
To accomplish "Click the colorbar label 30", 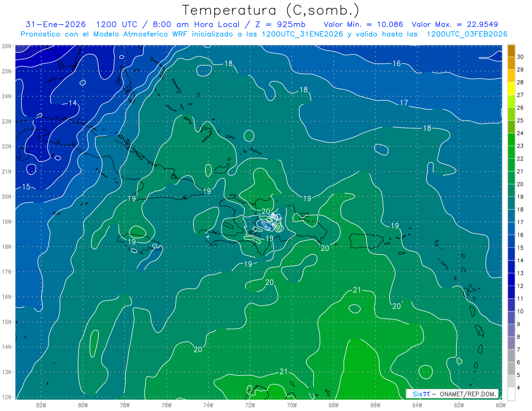I will 520,57.
